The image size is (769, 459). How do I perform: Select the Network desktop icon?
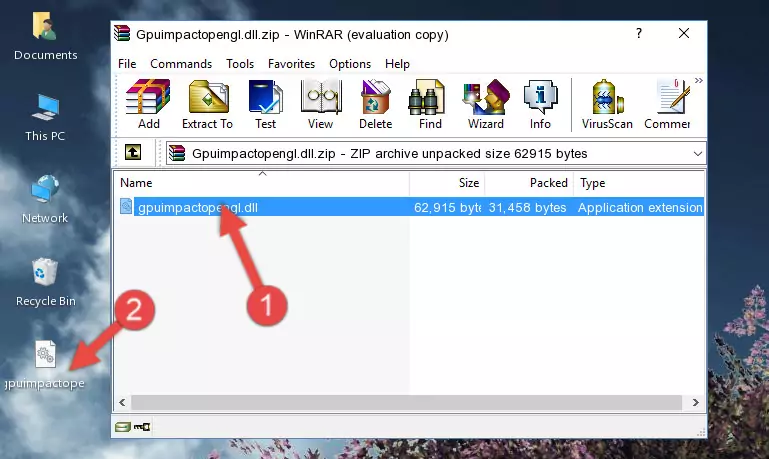(x=45, y=200)
